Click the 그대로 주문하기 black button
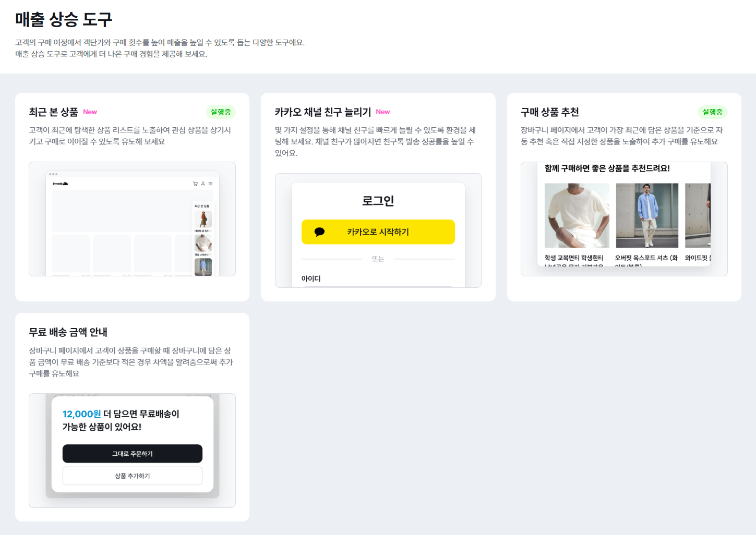This screenshot has width=756, height=535. point(133,454)
